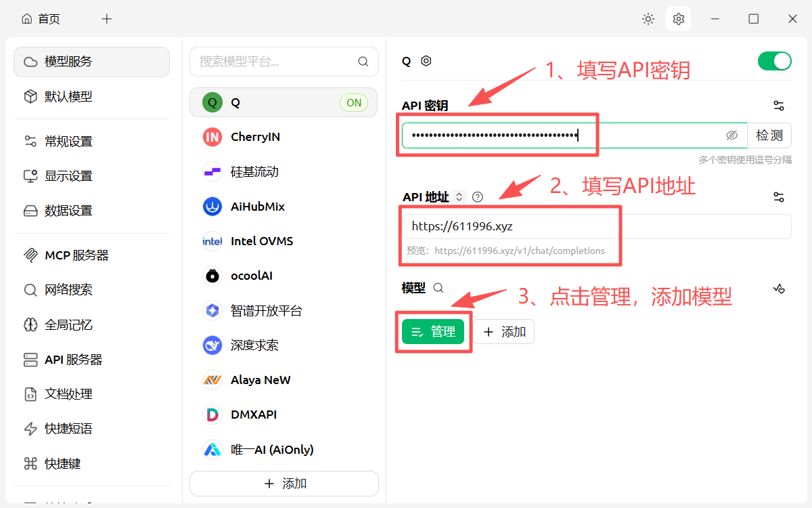This screenshot has height=508, width=812.
Task: Open the 首页 home tab
Action: [41, 19]
